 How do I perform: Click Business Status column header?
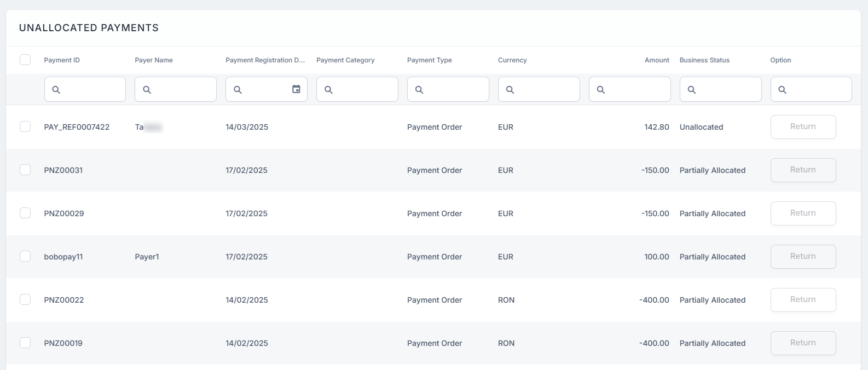pos(704,60)
